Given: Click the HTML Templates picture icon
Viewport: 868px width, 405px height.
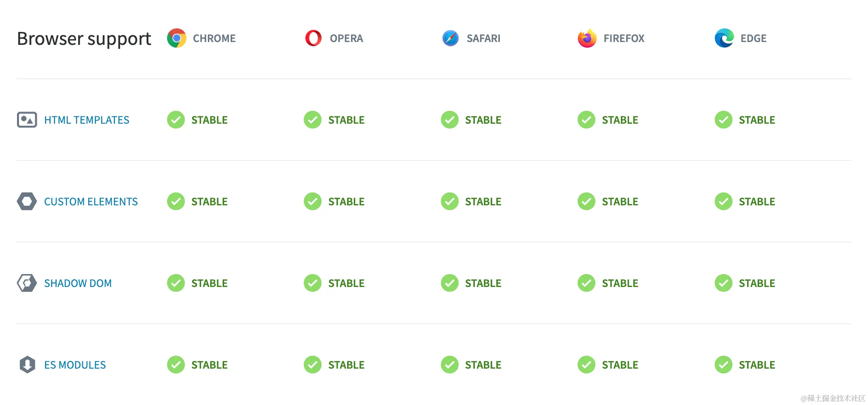Looking at the screenshot, I should point(27,120).
